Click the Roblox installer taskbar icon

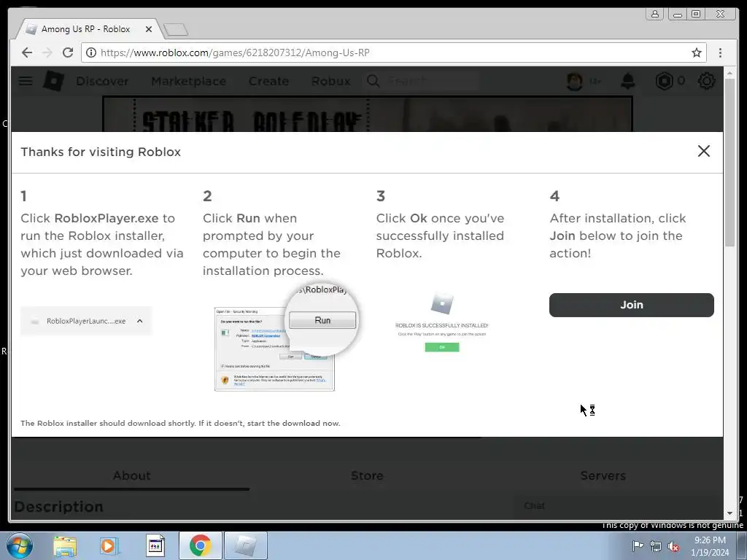coord(246,545)
